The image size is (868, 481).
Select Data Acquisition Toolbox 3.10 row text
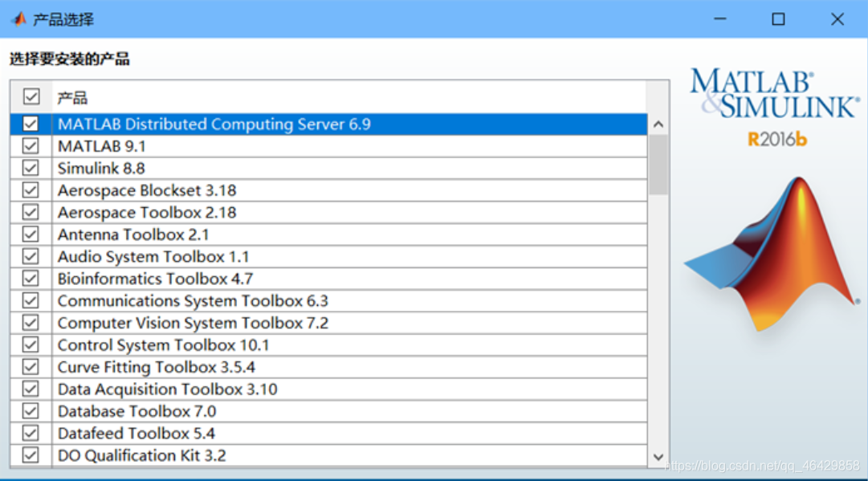click(x=167, y=389)
